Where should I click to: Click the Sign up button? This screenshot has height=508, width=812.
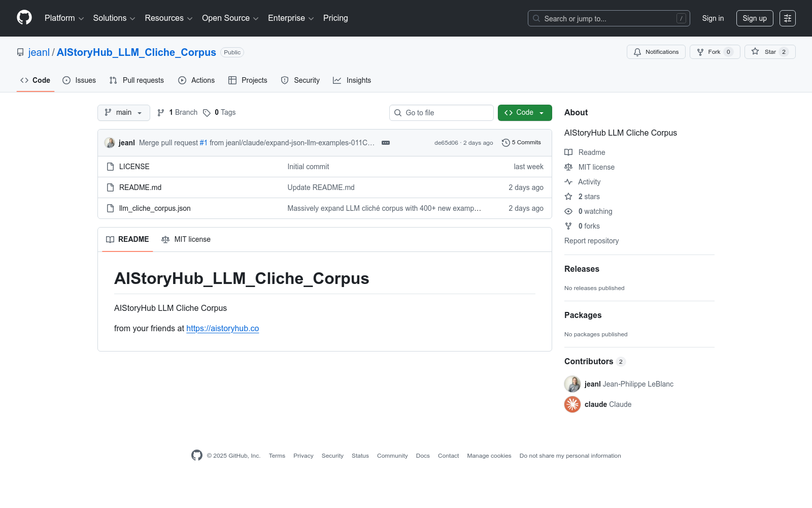755,18
